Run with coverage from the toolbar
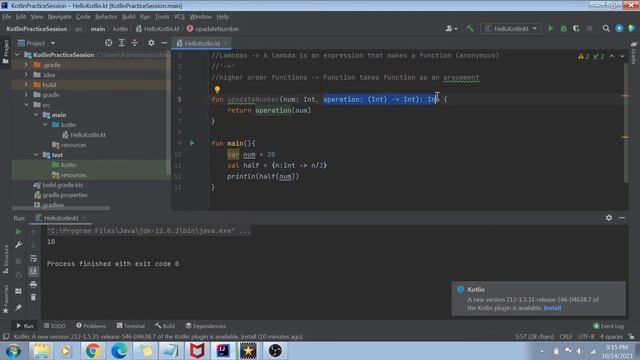Image resolution: width=640 pixels, height=360 pixels. tap(576, 29)
